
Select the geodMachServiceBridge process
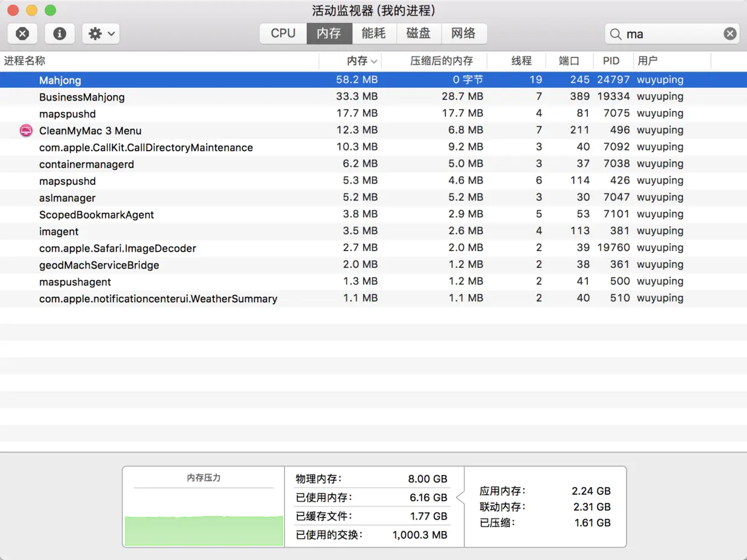373,265
